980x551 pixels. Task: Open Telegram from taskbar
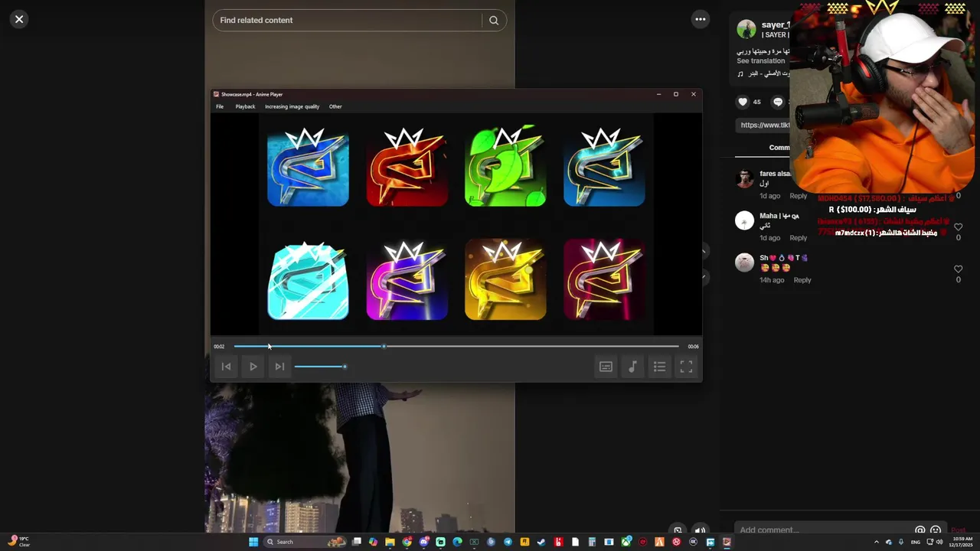[508, 542]
